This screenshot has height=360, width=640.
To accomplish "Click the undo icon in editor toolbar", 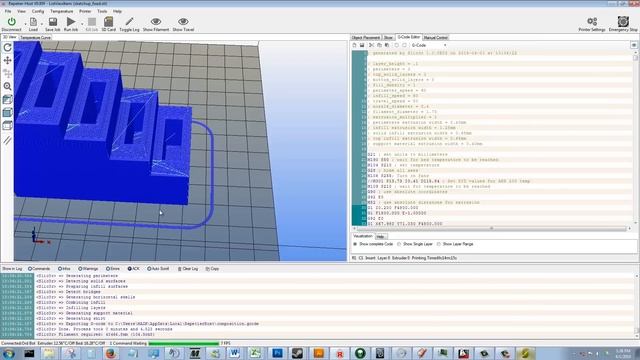I will [397, 45].
